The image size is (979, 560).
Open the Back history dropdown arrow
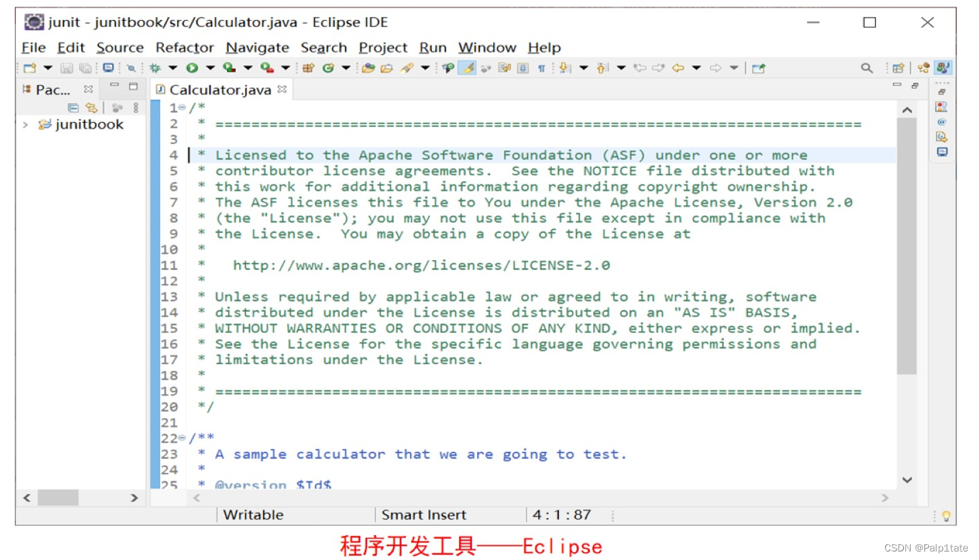point(696,68)
